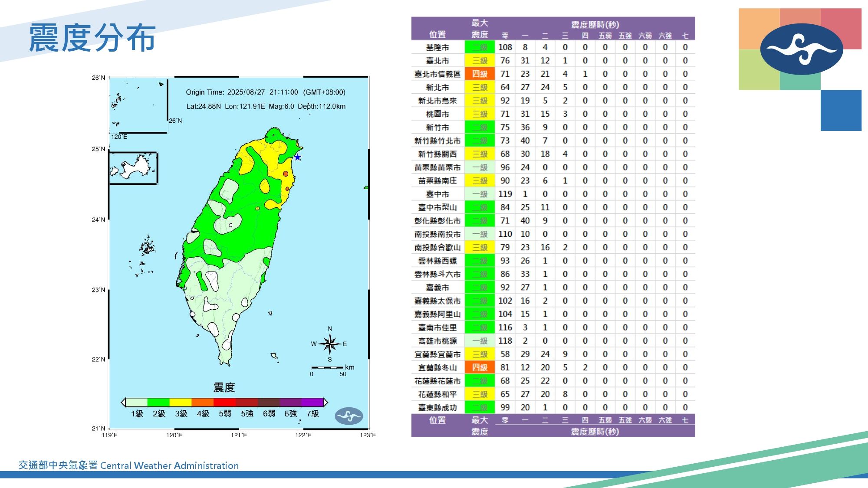
Task: Click the 臺南市佳里 row label
Action: click(x=437, y=328)
